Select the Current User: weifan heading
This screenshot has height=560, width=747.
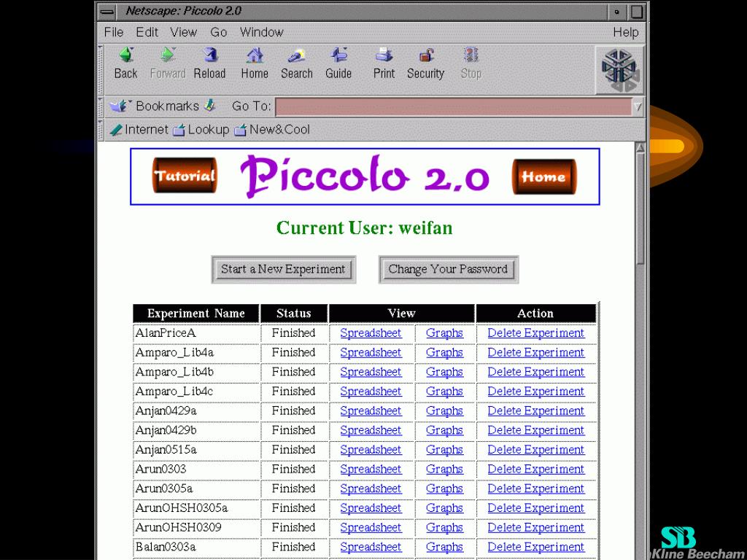pyautogui.click(x=365, y=228)
